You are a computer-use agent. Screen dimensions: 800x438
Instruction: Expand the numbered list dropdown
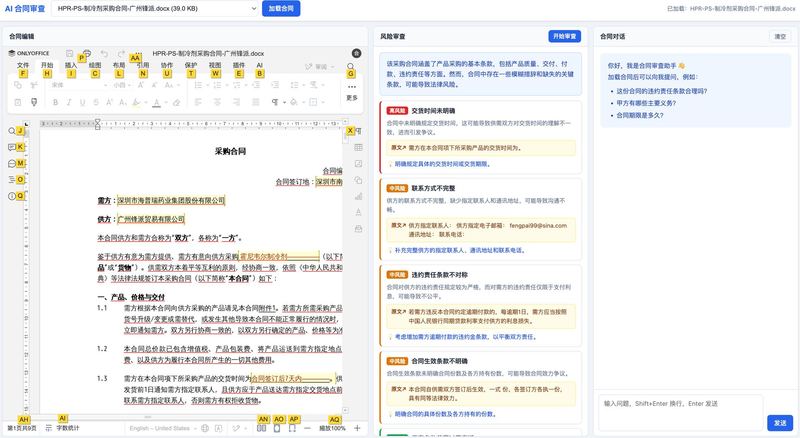click(225, 85)
